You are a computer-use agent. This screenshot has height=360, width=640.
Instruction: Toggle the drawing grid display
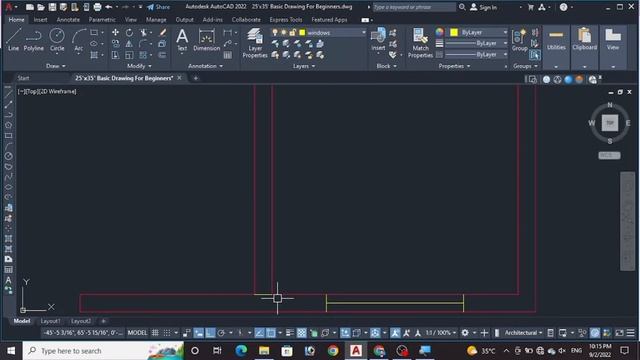click(155, 333)
